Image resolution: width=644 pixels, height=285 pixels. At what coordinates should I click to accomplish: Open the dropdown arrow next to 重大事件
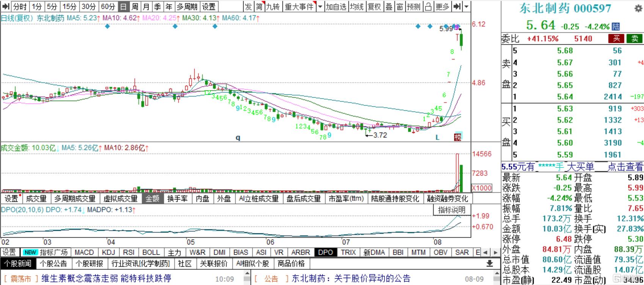[320, 6]
